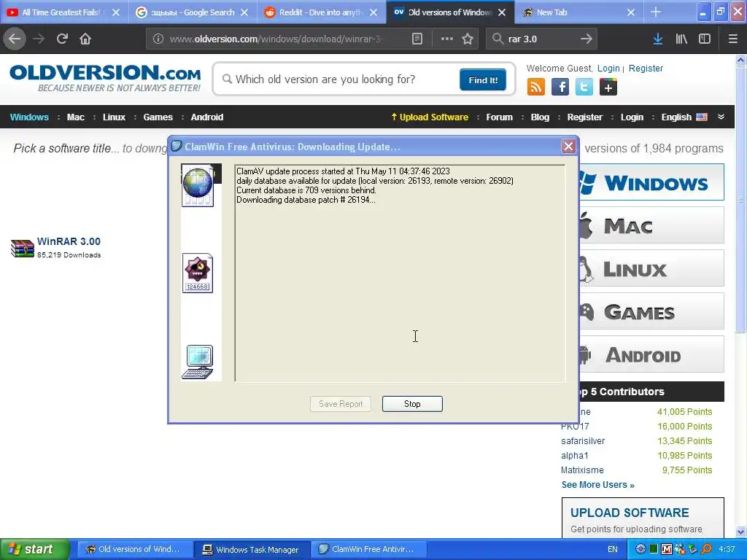Click See More Users link
Viewport: 747px width, 560px height.
coord(598,485)
